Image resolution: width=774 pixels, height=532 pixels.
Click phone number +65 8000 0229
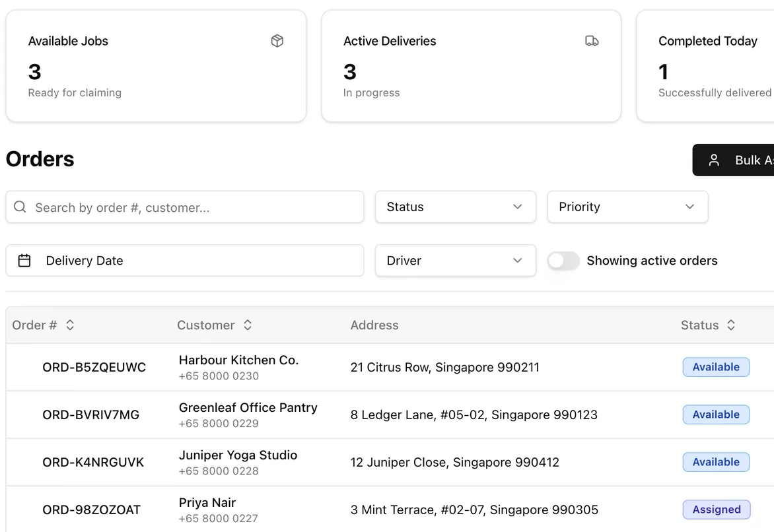coord(219,424)
